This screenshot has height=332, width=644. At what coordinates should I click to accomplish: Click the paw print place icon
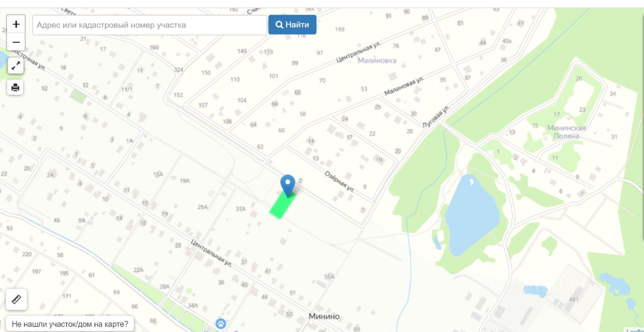221,323
